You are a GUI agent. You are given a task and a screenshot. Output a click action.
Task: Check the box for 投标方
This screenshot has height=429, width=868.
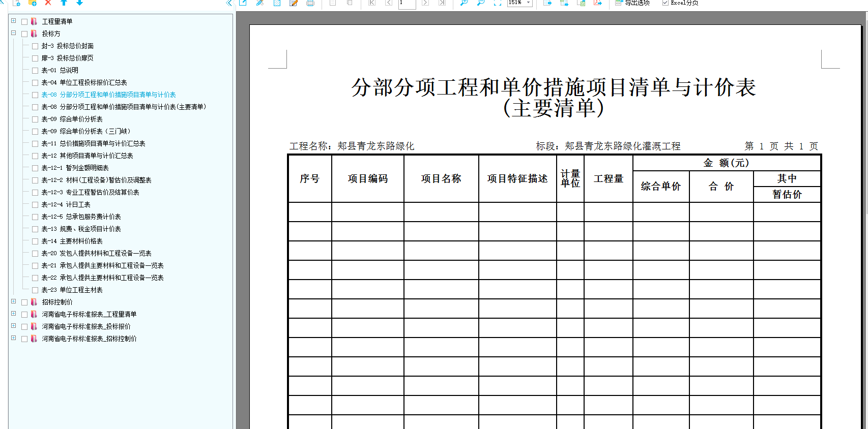pos(24,34)
